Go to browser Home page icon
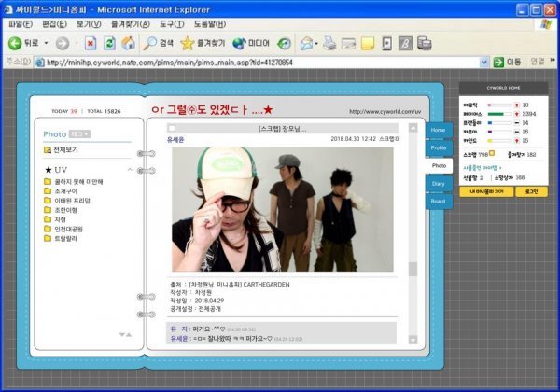The height and width of the screenshot is (392, 560). pos(128,43)
